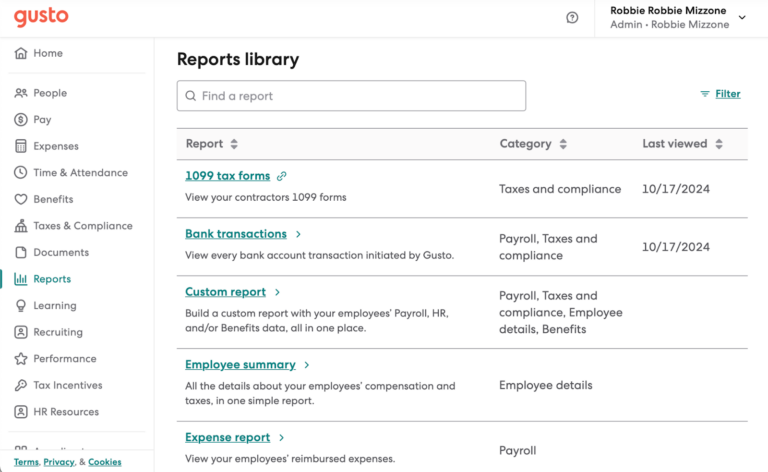Click chevron next to Bank transactions

pos(298,234)
